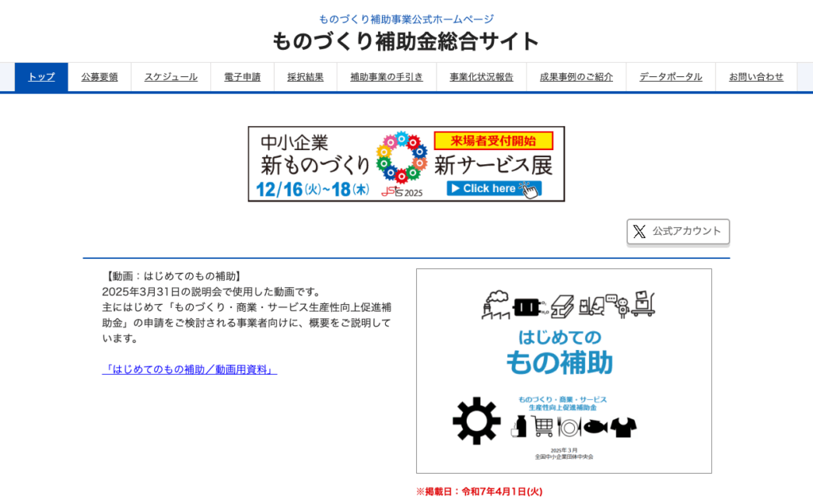Viewport: 813px width, 504px height.
Task: Click the ものづくり補助事業公式ホームページ header link
Action: [406, 16]
